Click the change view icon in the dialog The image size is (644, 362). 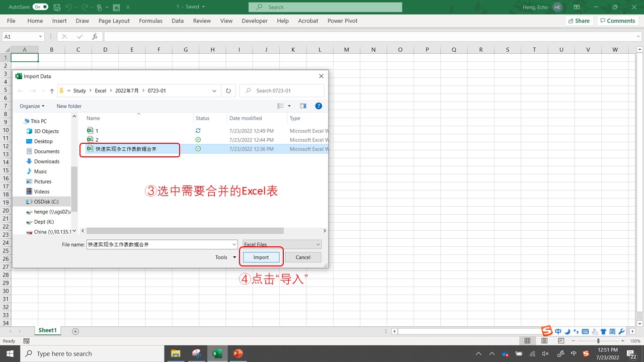tap(281, 106)
